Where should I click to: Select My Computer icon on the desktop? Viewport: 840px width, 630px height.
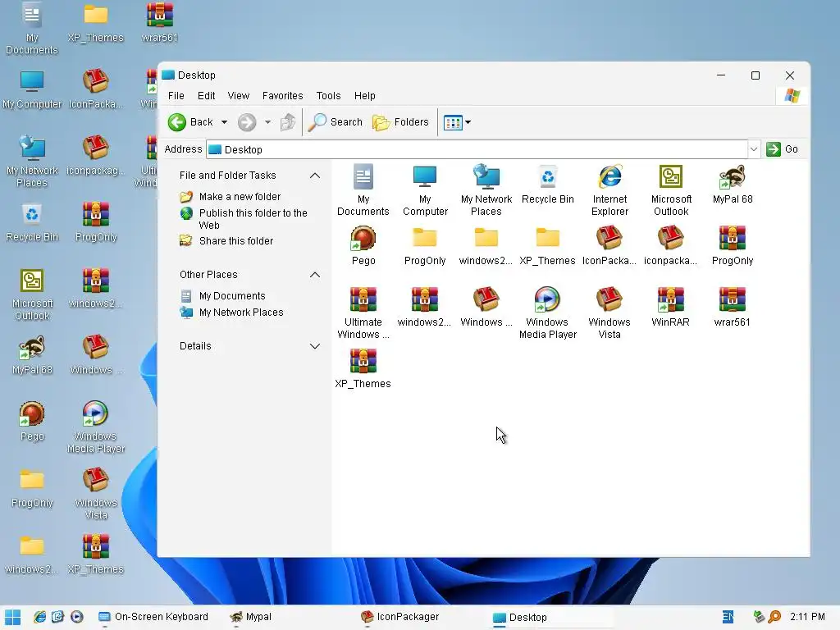(x=32, y=89)
